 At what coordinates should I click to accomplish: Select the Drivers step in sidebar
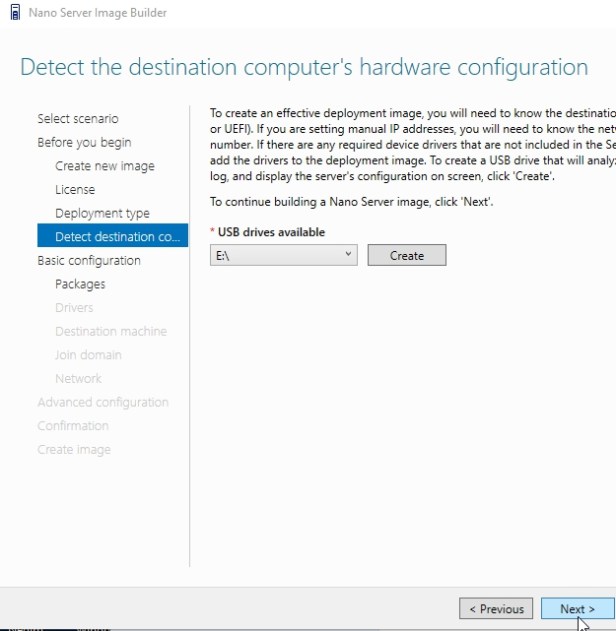tap(74, 308)
